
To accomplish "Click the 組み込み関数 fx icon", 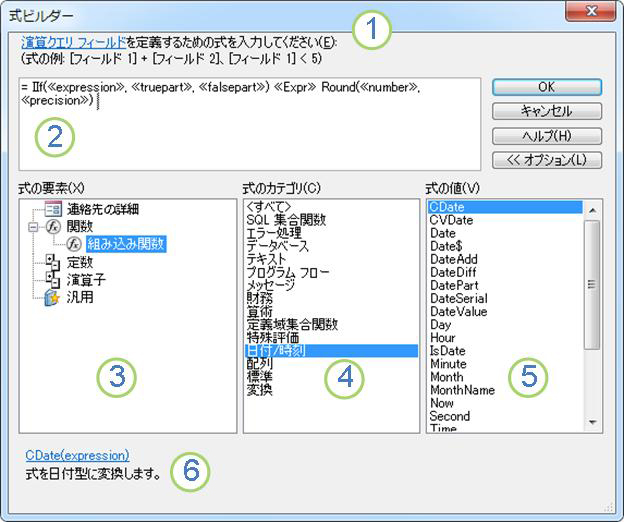I will pos(74,244).
